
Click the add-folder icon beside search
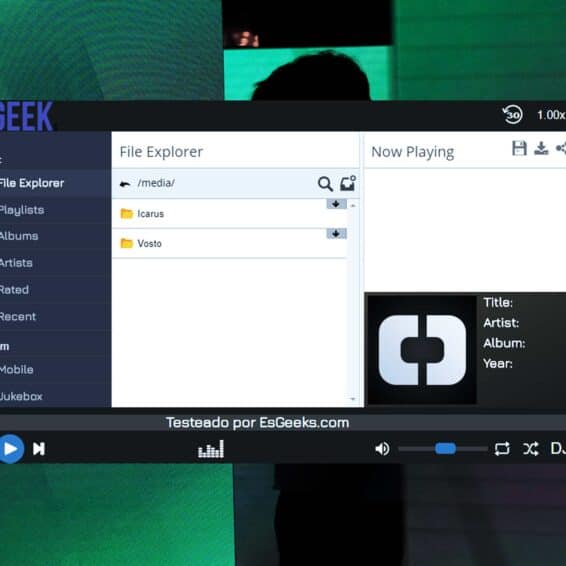point(348,183)
